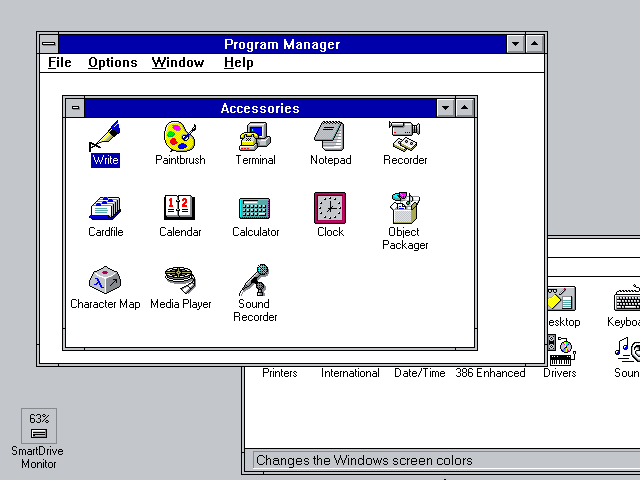This screenshot has height=480, width=640.
Task: Click the 386 Enhanced label
Action: tap(490, 373)
